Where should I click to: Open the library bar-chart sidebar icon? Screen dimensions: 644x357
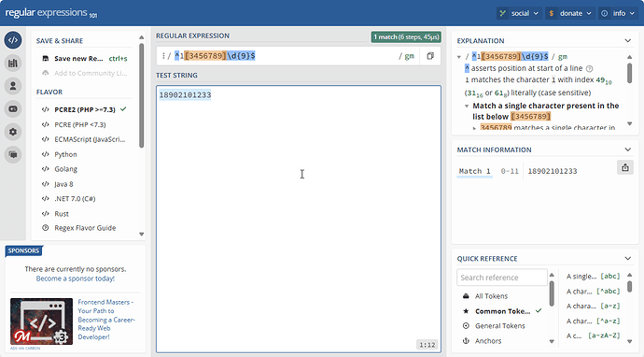coord(13,63)
